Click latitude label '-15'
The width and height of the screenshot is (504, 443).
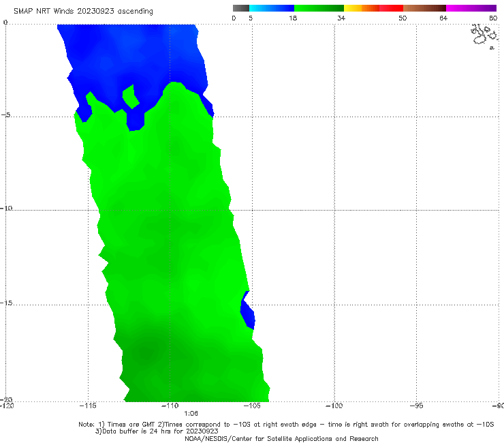[6, 303]
